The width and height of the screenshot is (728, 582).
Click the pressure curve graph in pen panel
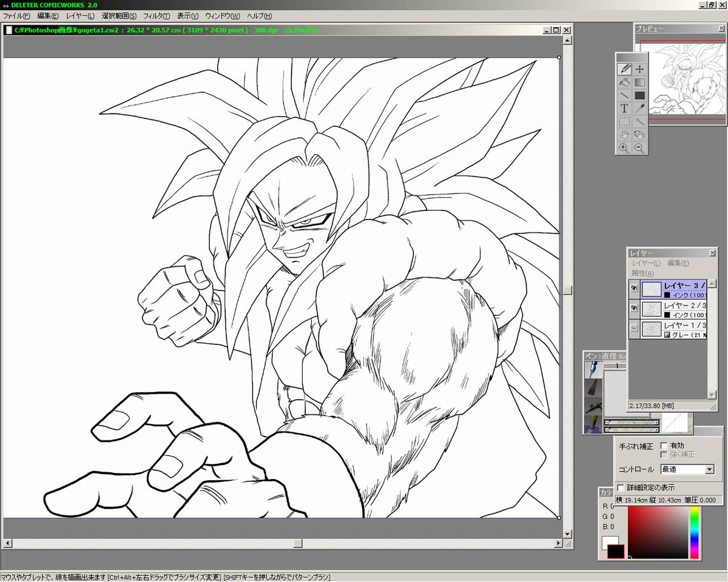tap(675, 422)
